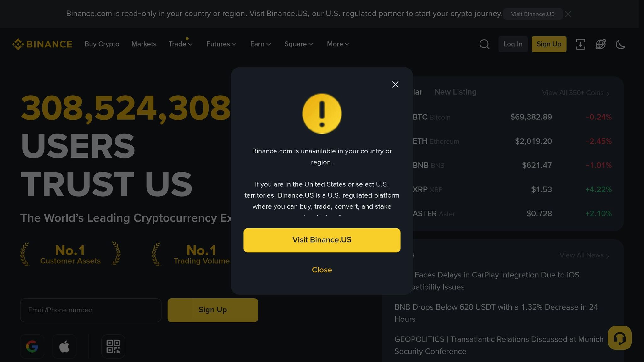Viewport: 644px width, 362px height.
Task: Click the Binance logo
Action: [42, 44]
